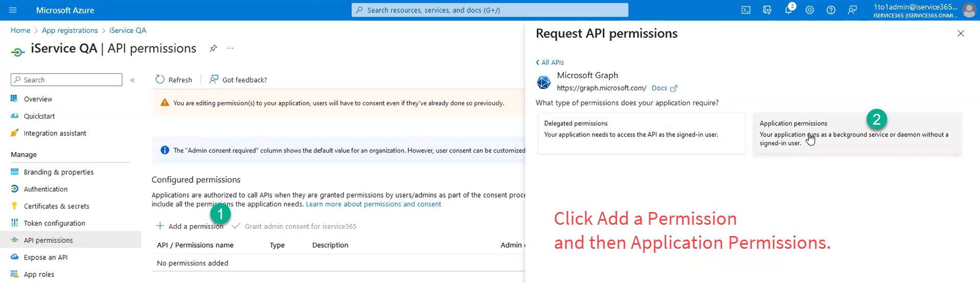The height and width of the screenshot is (283, 980).
Task: Click the Overview sidebar icon
Action: (14, 99)
